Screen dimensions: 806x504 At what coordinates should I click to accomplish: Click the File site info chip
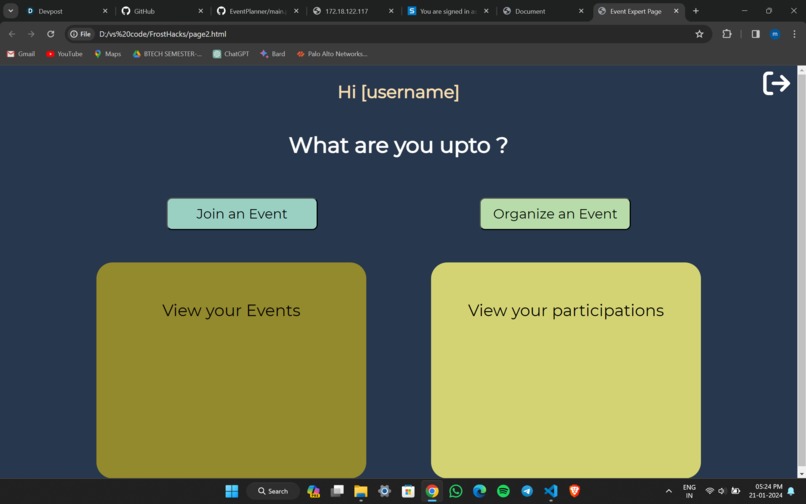pyautogui.click(x=81, y=34)
